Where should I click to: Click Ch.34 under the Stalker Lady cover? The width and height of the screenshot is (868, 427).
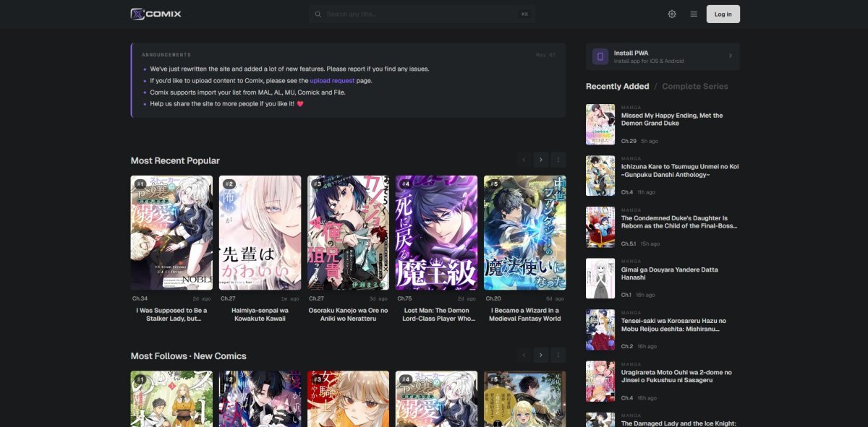click(140, 298)
